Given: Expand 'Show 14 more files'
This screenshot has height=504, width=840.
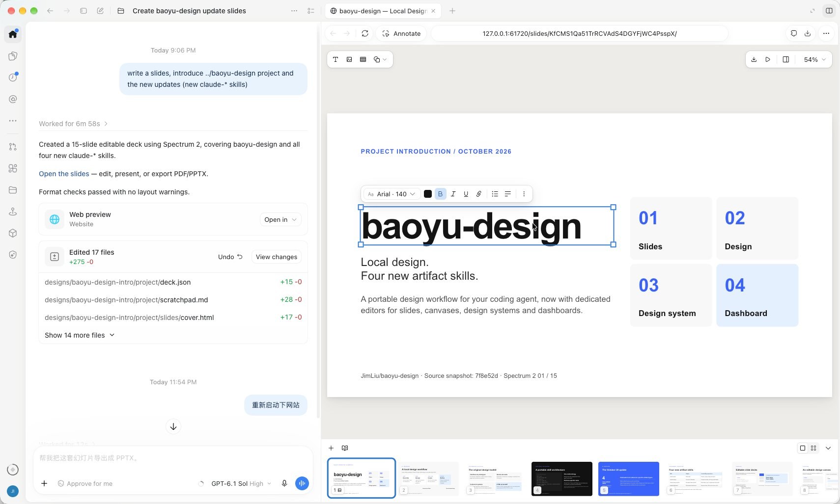Looking at the screenshot, I should pyautogui.click(x=80, y=335).
